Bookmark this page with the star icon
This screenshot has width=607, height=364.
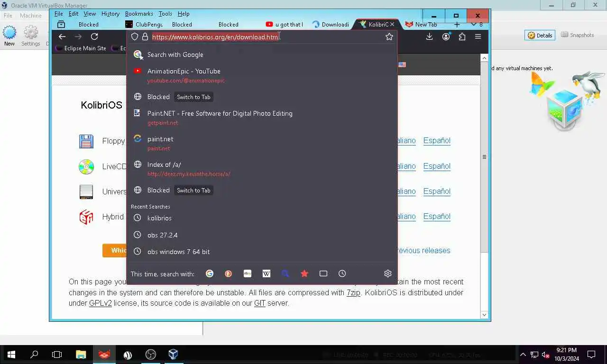389,36
